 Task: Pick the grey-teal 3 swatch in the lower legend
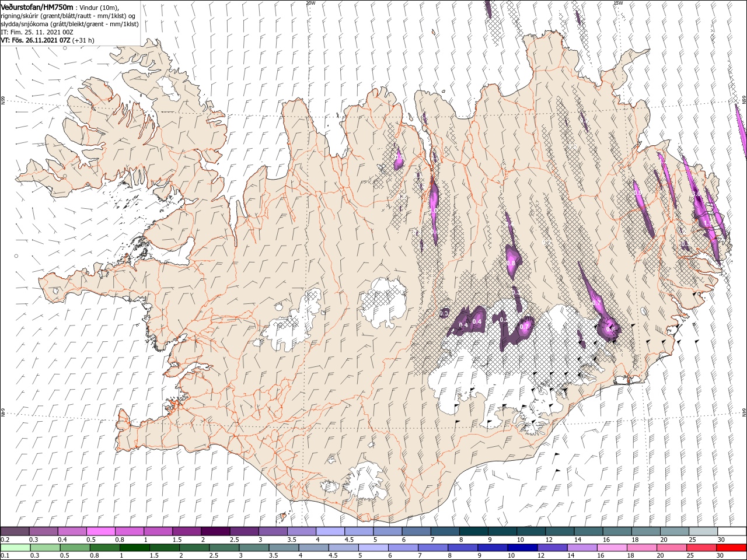pos(254,548)
